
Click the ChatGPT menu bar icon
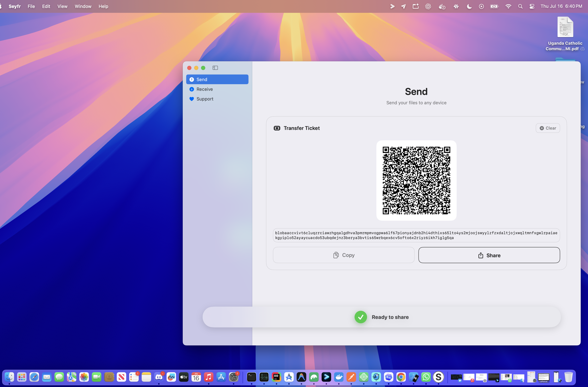tap(428, 6)
